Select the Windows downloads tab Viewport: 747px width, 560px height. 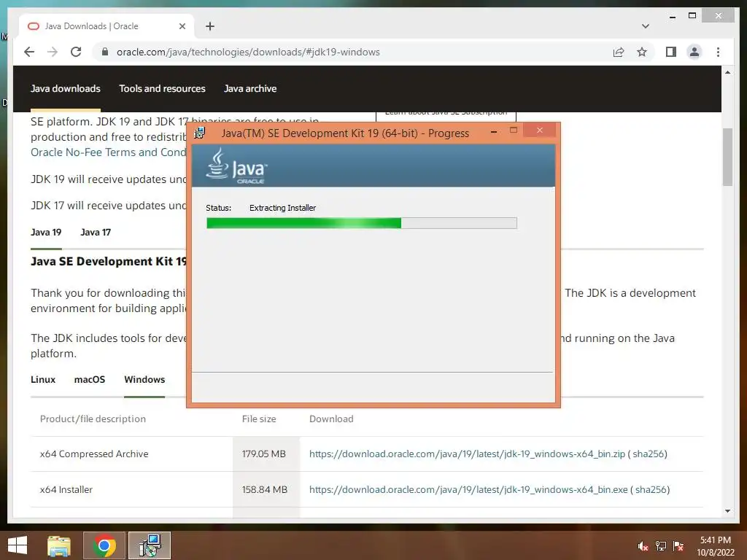point(144,379)
